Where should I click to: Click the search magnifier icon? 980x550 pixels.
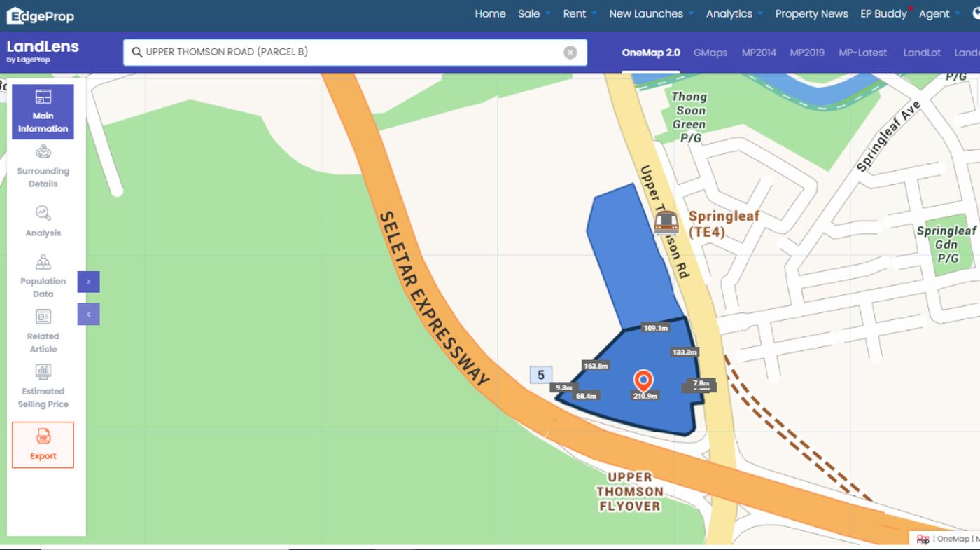(x=137, y=52)
